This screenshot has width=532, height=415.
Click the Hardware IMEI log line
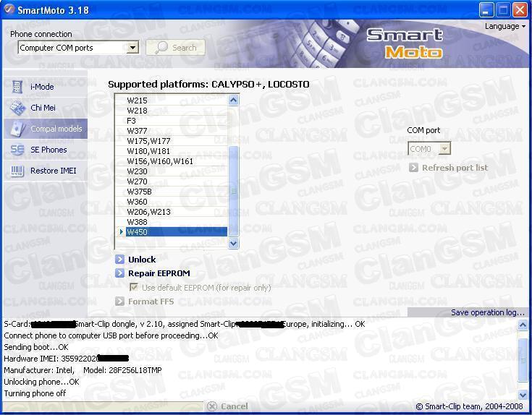click(x=66, y=359)
